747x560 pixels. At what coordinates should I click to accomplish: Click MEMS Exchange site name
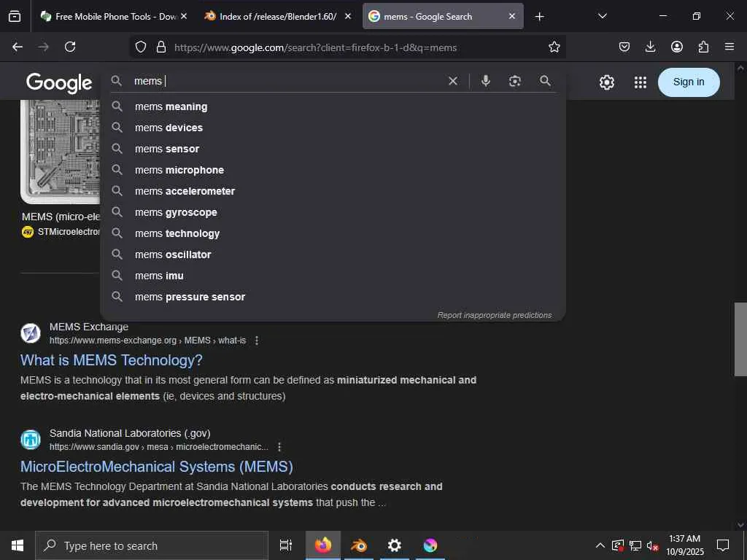point(89,327)
